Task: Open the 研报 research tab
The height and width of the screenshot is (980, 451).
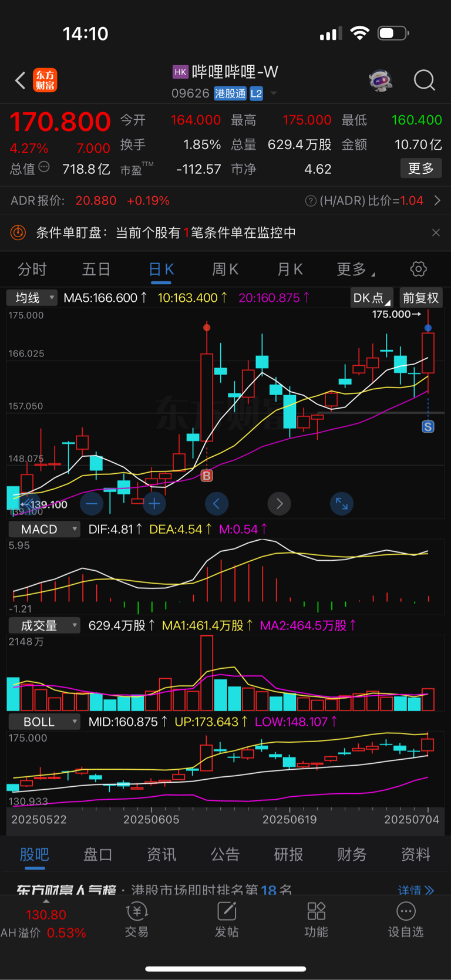Action: click(x=288, y=854)
